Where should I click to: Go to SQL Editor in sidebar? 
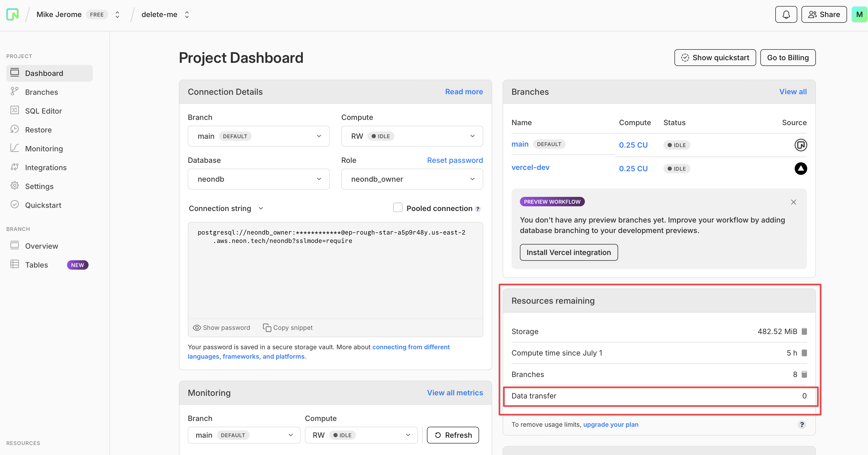(43, 111)
